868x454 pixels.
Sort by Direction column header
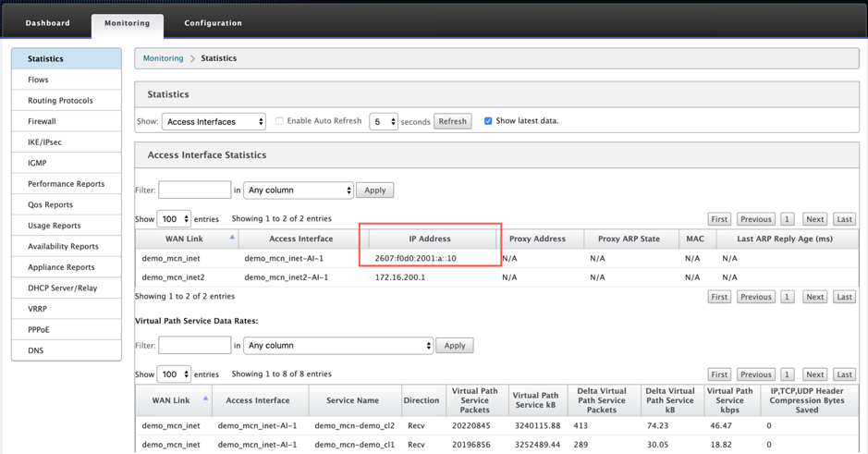[422, 400]
